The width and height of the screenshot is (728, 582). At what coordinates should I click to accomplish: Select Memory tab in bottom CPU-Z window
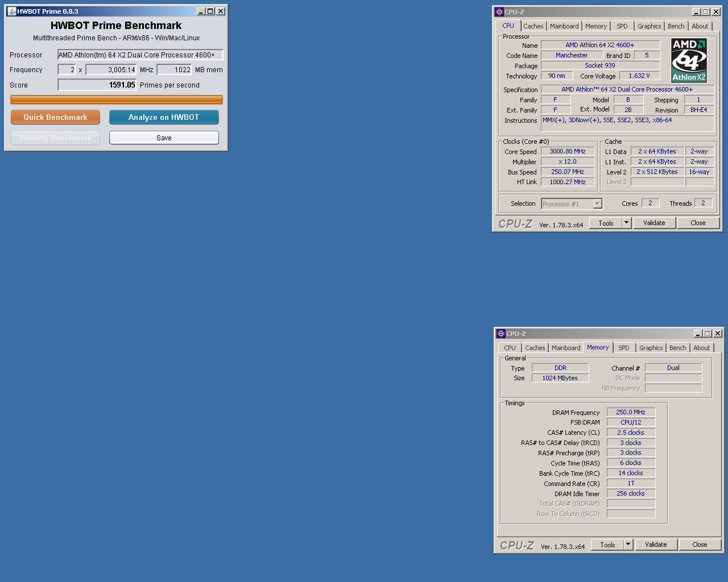coord(598,347)
